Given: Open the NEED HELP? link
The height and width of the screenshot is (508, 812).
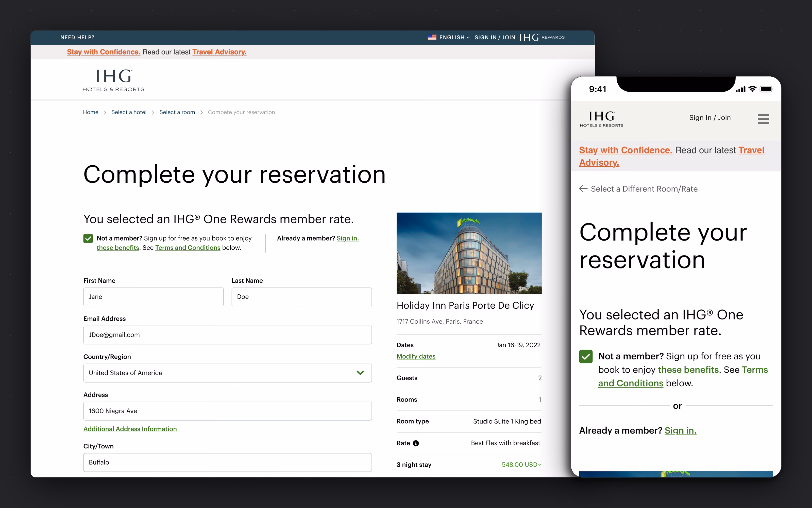Looking at the screenshot, I should click(77, 37).
